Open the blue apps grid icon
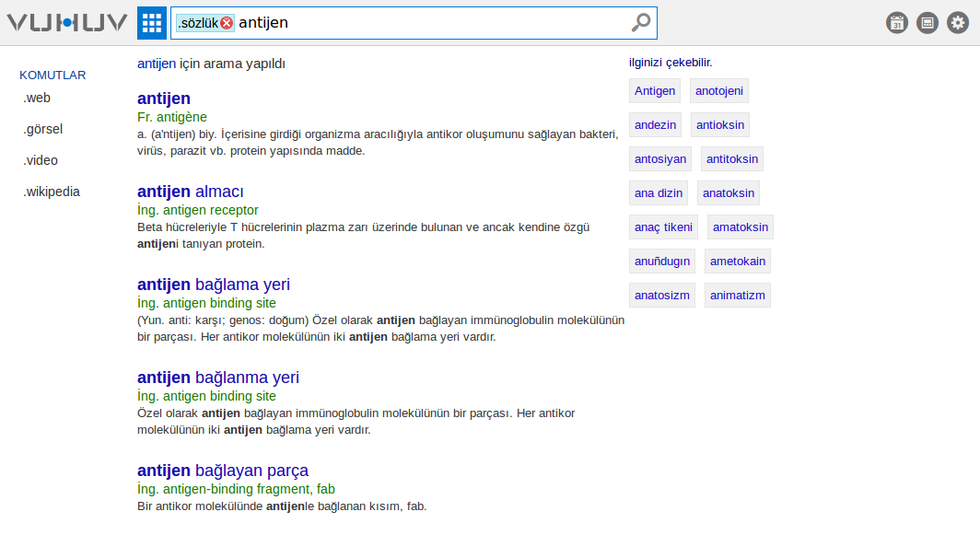 tap(152, 23)
